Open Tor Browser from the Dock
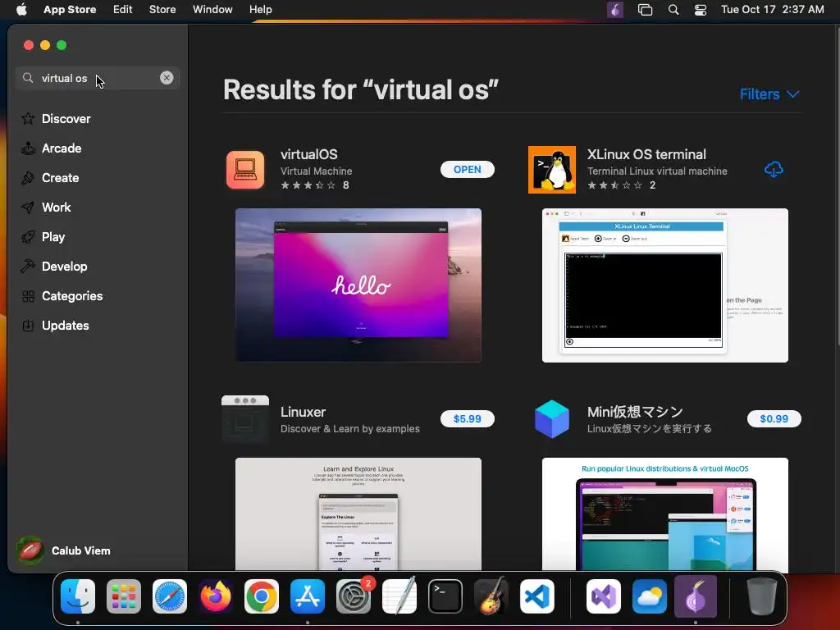The image size is (840, 630). point(696,596)
